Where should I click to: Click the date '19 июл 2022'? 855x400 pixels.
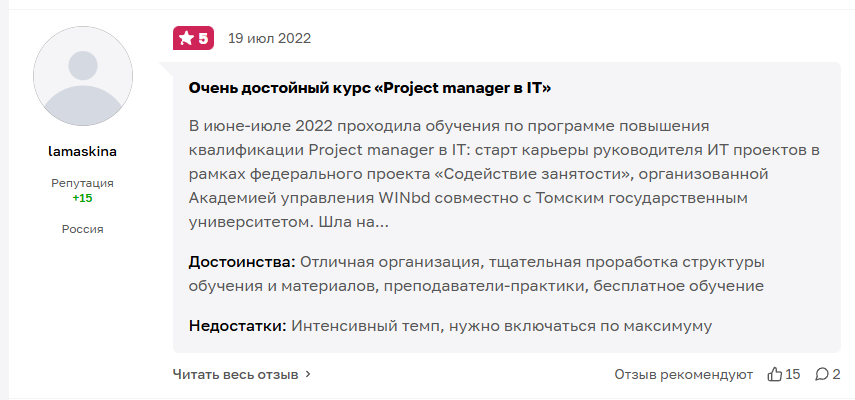[x=269, y=38]
